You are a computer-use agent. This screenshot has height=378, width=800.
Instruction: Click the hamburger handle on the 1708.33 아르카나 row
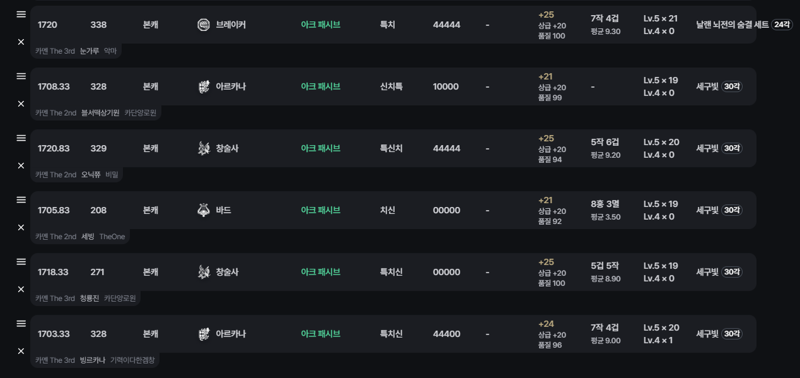(x=21, y=76)
